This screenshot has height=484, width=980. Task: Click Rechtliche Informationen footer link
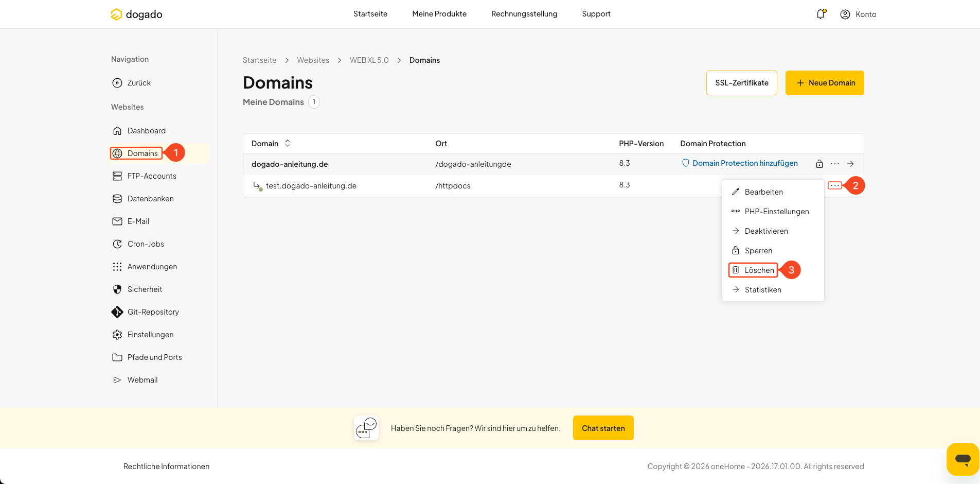coord(166,466)
